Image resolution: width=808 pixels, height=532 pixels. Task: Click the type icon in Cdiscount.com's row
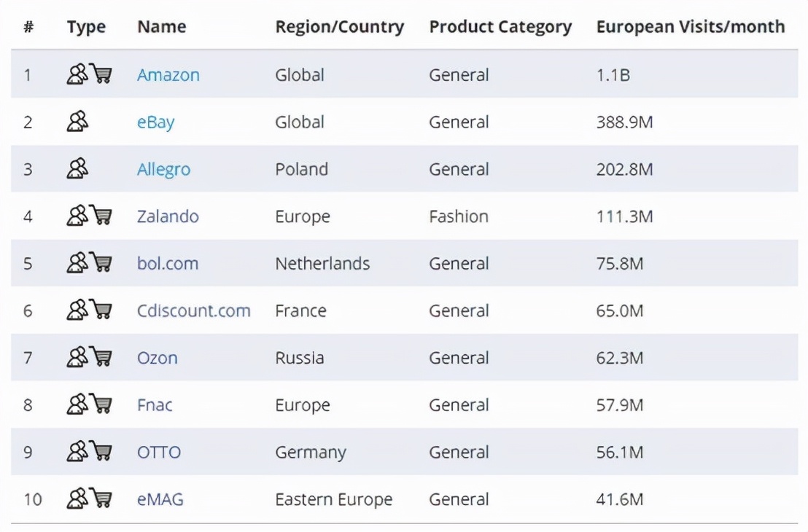(x=78, y=310)
